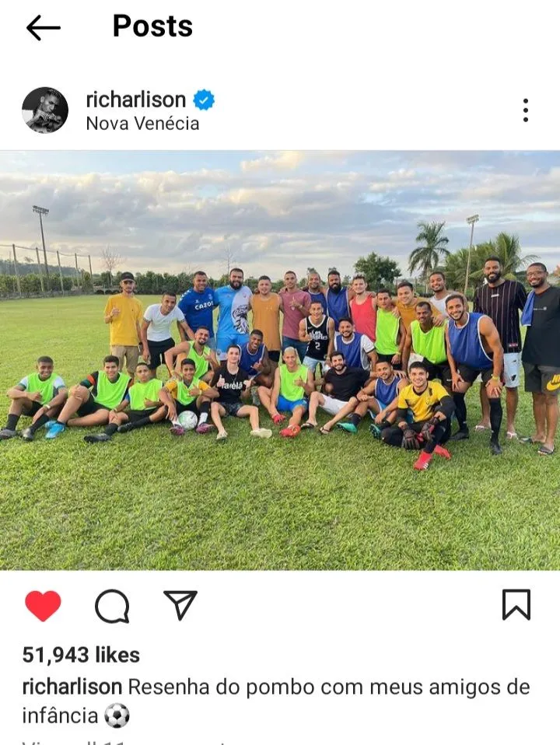Screen dimensions: 560x745
Task: Open richarlison's profile picture
Action: pos(45,110)
